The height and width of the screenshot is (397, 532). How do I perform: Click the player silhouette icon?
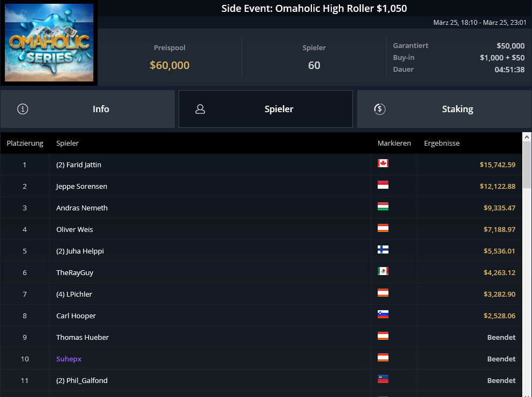tap(200, 109)
